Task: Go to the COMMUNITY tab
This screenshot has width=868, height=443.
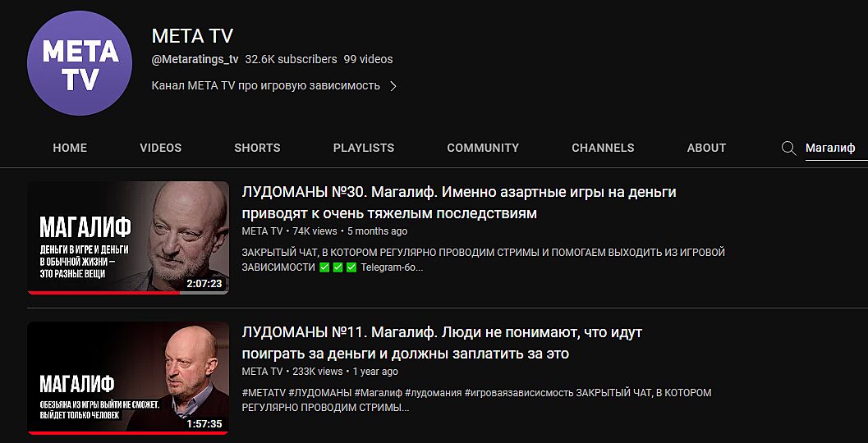Action: pyautogui.click(x=483, y=148)
